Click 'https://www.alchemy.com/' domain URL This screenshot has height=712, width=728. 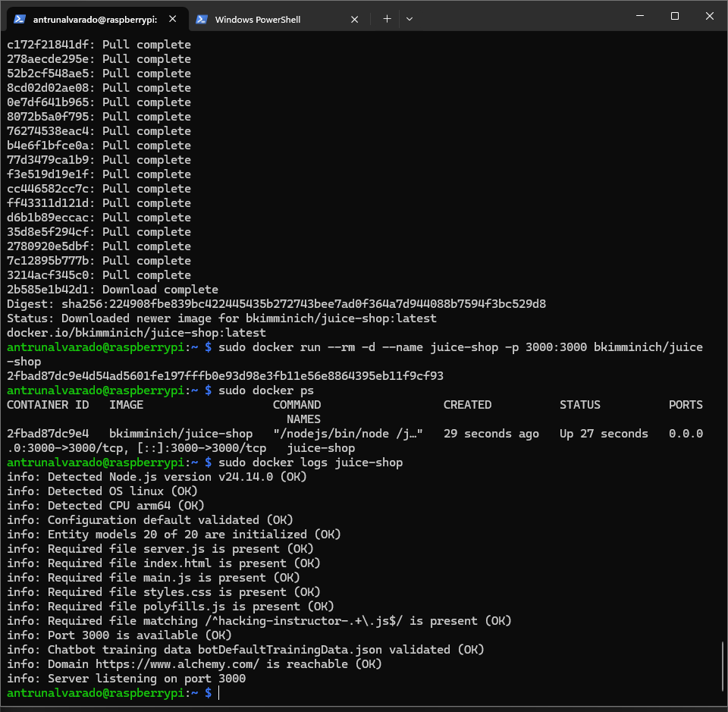click(x=177, y=663)
